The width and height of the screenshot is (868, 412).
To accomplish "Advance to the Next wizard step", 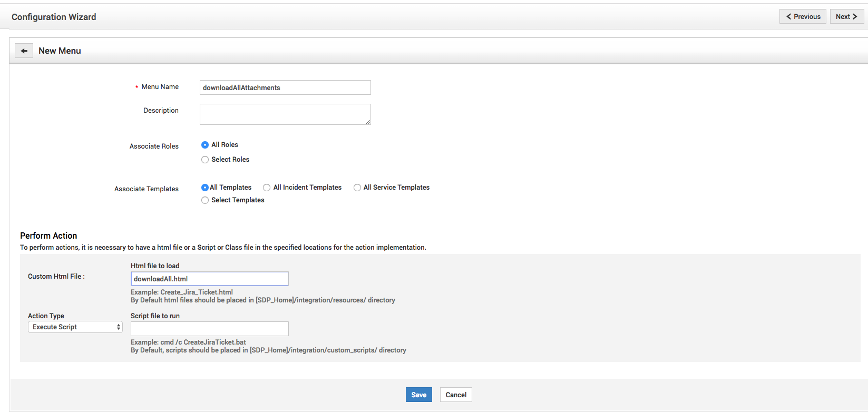I will 846,16.
